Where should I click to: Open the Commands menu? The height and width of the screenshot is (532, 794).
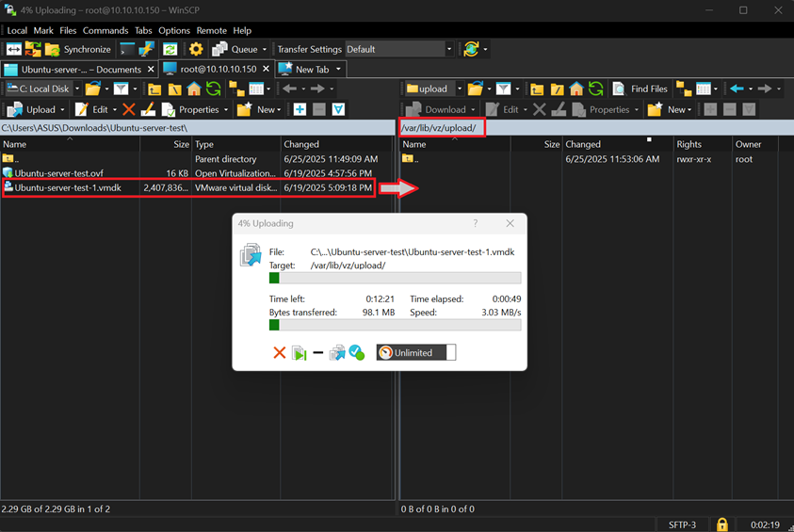point(105,30)
